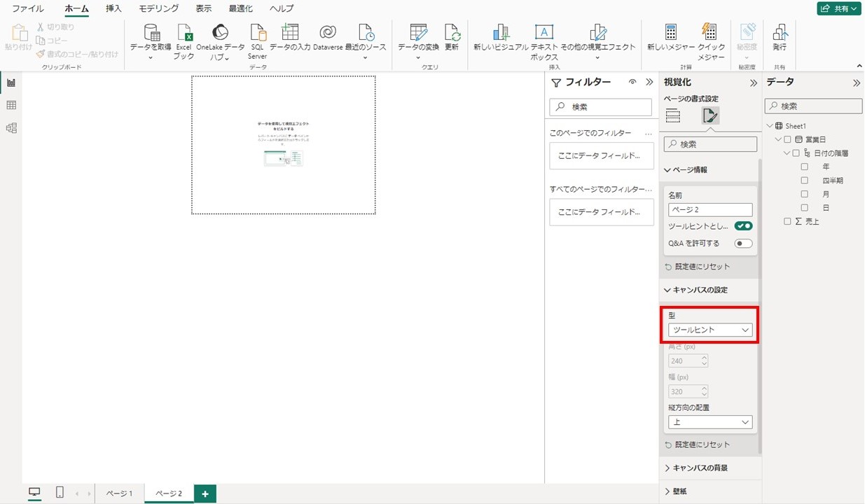Disable the ツールヒントとして use toggle
Screen dimensions: 865x504
click(743, 226)
